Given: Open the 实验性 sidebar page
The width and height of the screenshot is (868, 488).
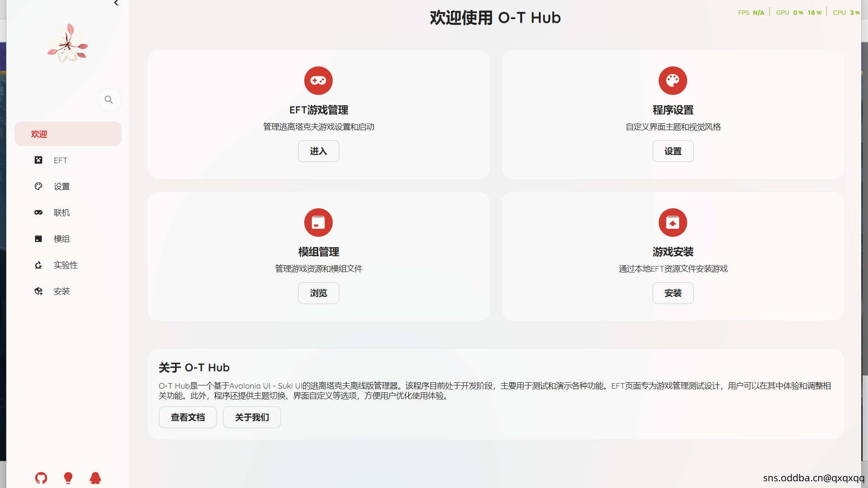Looking at the screenshot, I should coord(68,265).
